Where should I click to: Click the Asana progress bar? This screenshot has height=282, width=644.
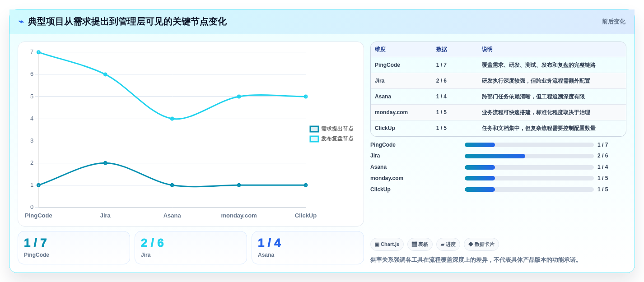point(529,167)
